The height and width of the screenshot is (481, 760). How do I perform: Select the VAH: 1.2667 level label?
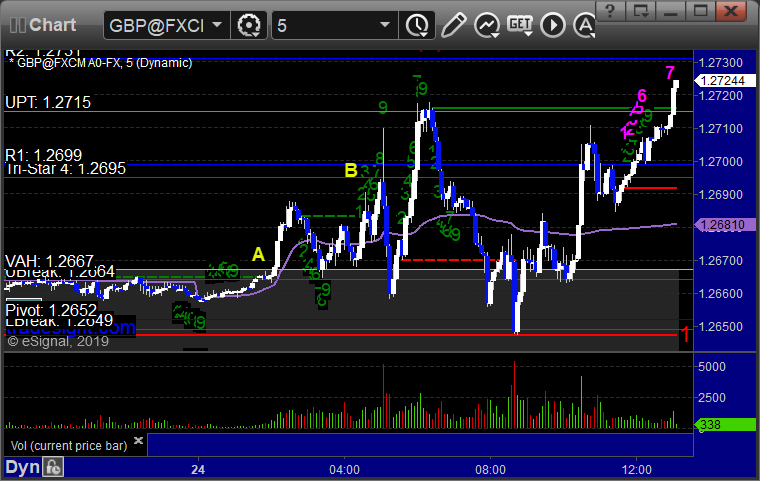(49, 261)
